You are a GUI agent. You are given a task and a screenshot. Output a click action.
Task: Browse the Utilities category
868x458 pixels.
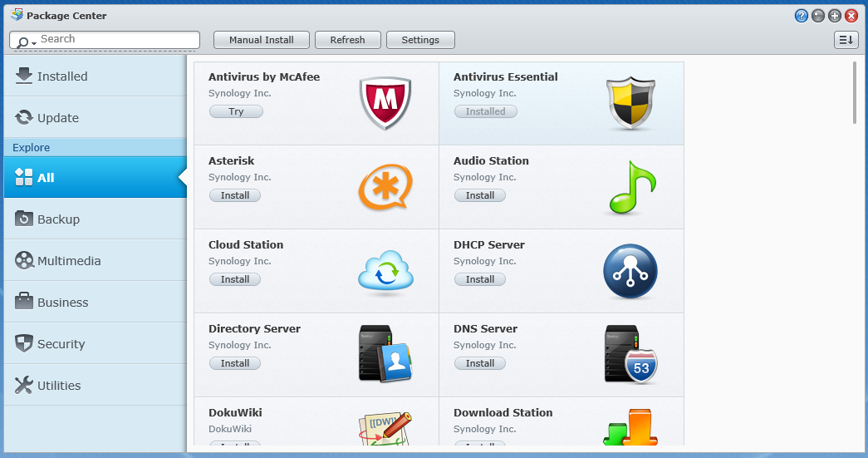[96, 385]
